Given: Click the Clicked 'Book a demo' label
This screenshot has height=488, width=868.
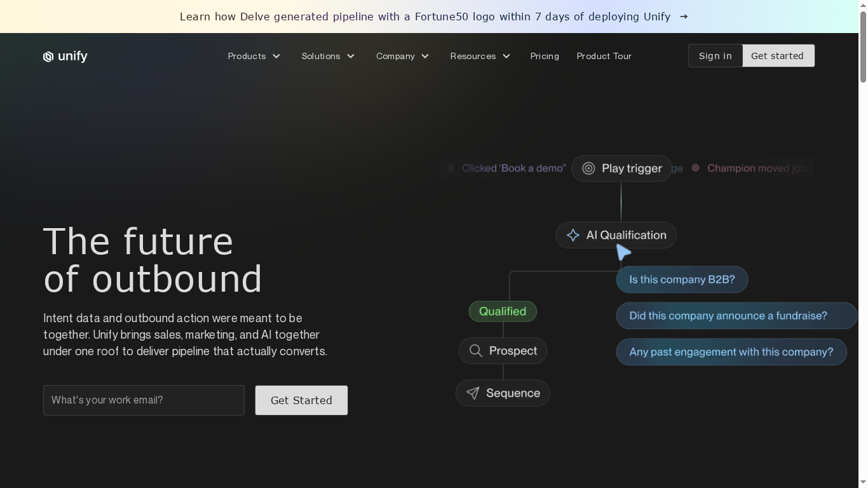Looking at the screenshot, I should click(514, 168).
